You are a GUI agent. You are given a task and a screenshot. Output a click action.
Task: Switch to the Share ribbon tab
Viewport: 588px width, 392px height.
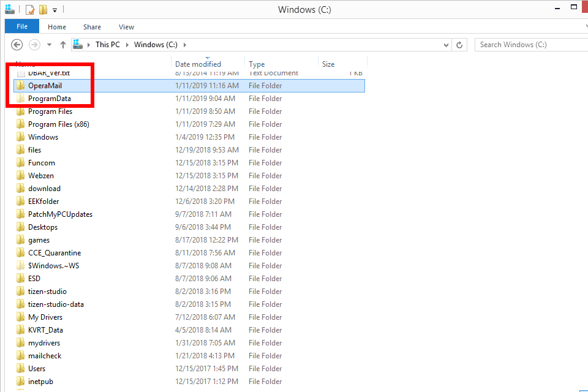coord(92,27)
